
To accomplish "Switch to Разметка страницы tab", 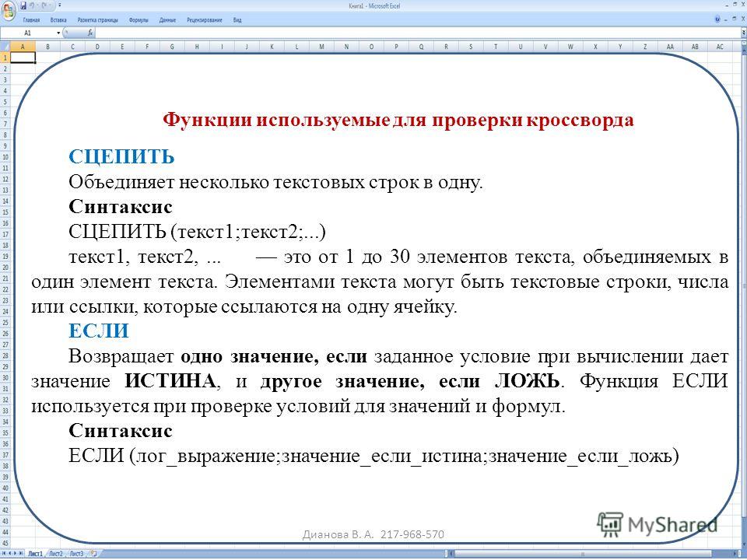I will click(x=98, y=20).
